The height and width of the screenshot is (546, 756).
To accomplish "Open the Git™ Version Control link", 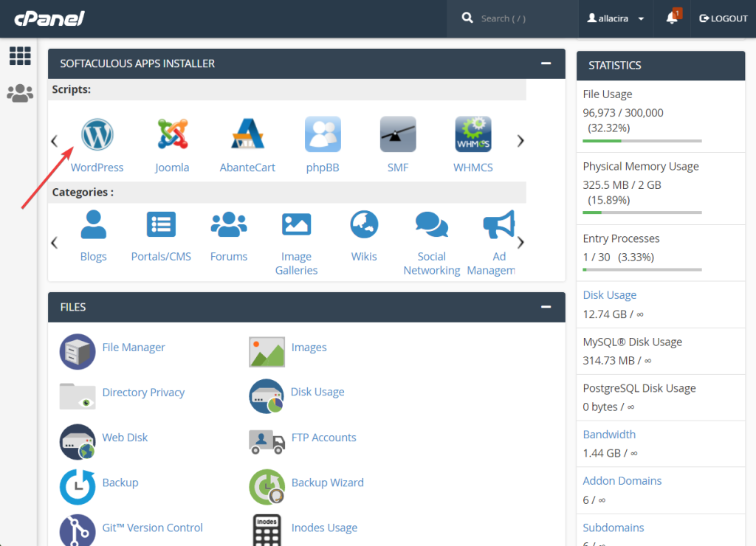I will 152,528.
